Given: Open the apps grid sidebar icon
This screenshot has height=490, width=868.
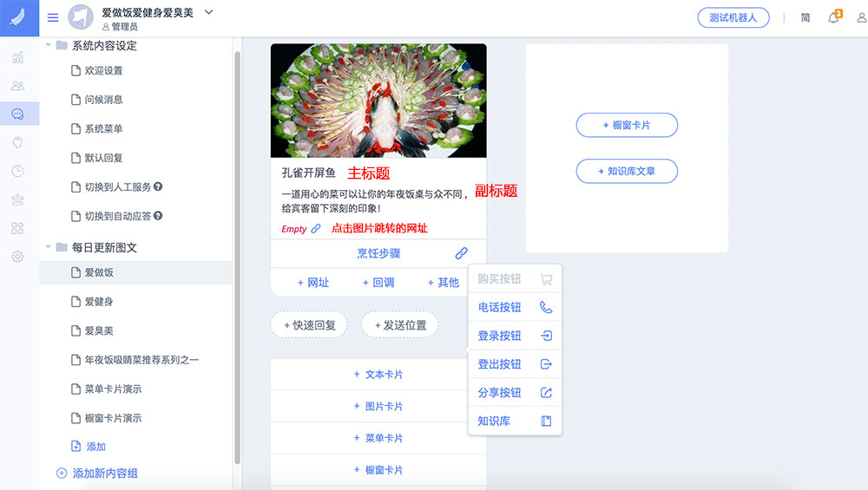Looking at the screenshot, I should coord(17,228).
